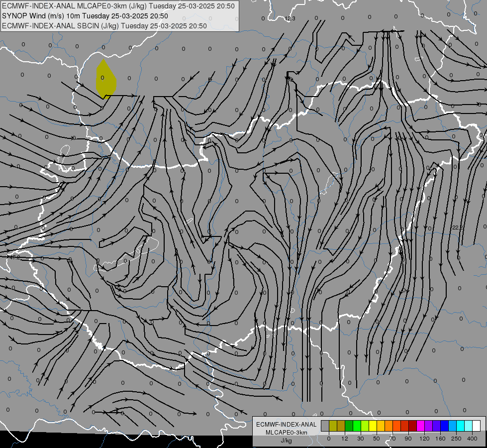Click the yellow-green legend swatch
The height and width of the screenshot is (448, 487).
point(365,426)
